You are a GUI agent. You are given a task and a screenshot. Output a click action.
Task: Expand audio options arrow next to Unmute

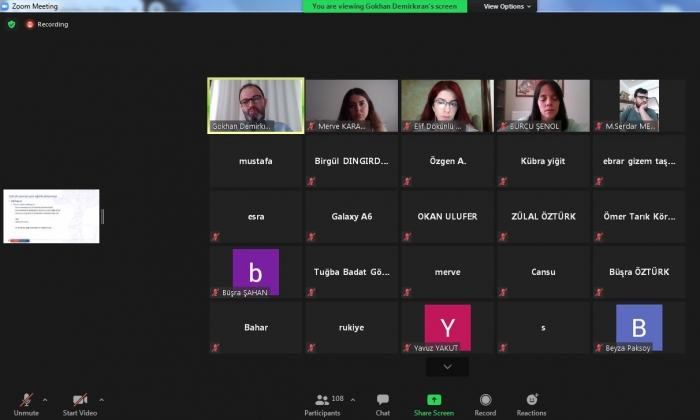coord(45,399)
